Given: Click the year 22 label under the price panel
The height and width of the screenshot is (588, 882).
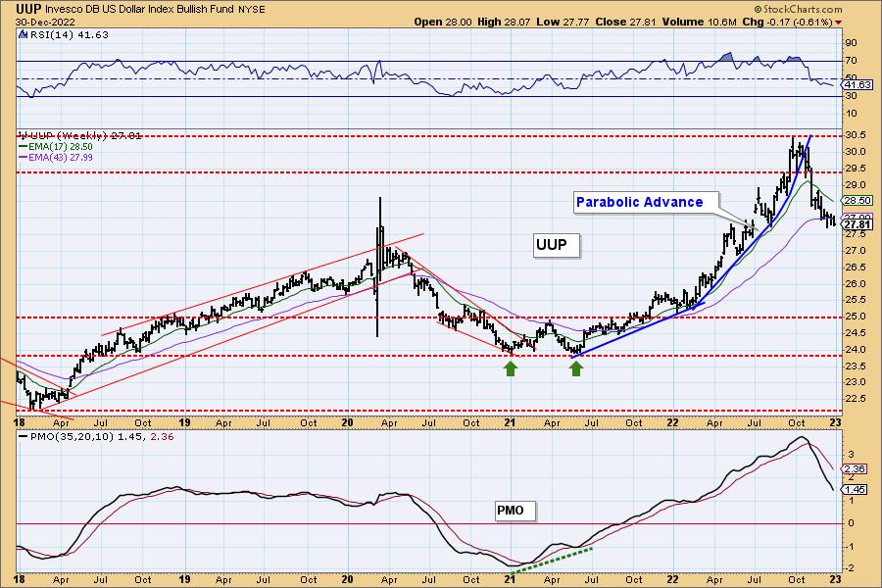Looking at the screenshot, I should click(672, 422).
